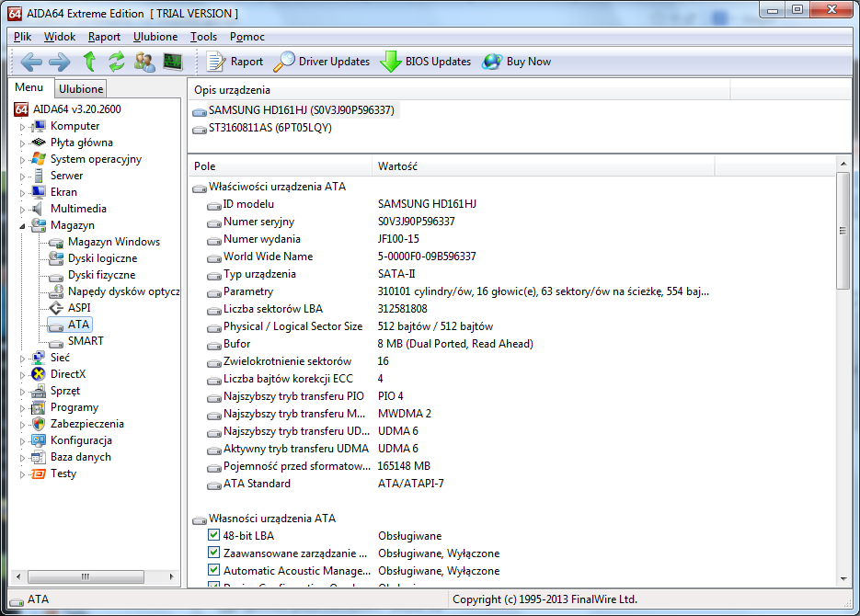The width and height of the screenshot is (860, 616).
Task: Toggle the Automatic Acoustic Management checkbox
Action: tap(214, 570)
